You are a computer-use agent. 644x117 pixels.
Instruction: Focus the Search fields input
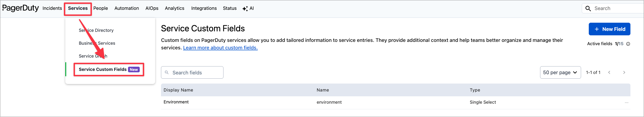(x=192, y=73)
